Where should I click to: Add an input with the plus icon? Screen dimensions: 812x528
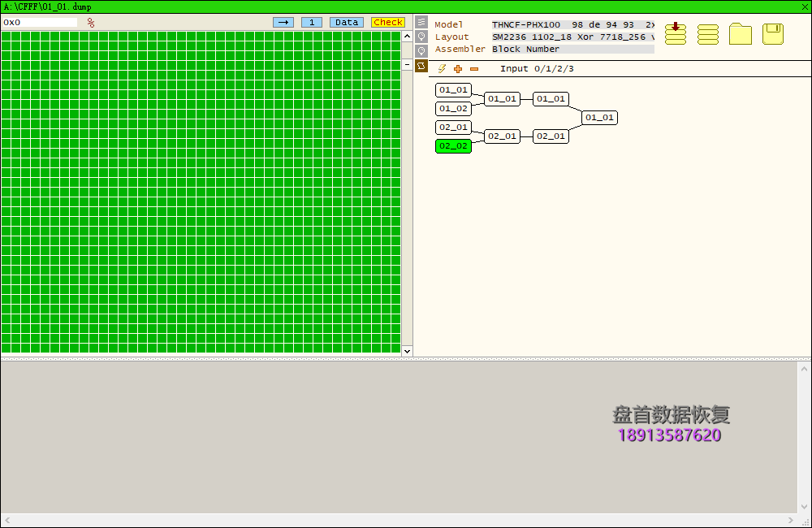[458, 68]
